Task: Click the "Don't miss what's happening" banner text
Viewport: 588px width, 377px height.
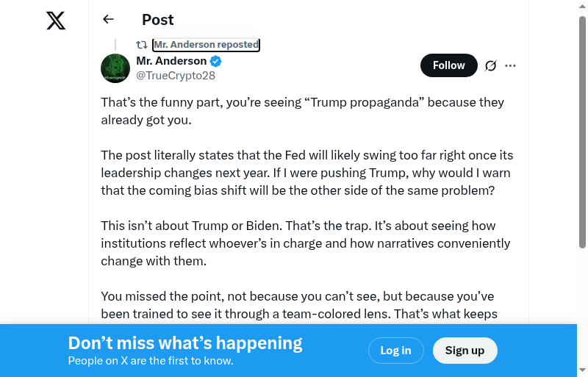Action: 185,343
